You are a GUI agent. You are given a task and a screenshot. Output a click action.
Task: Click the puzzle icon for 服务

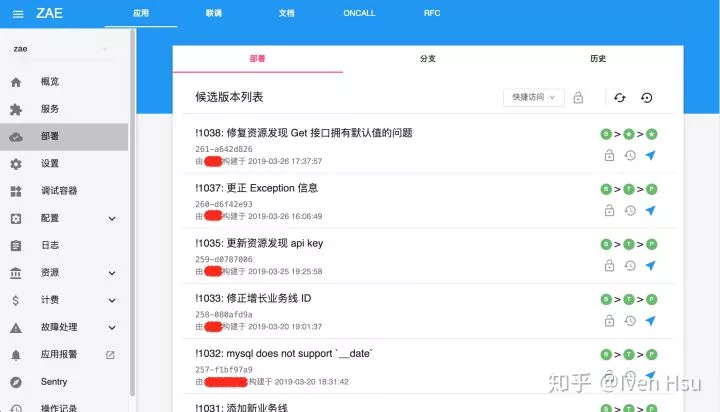coord(16,109)
